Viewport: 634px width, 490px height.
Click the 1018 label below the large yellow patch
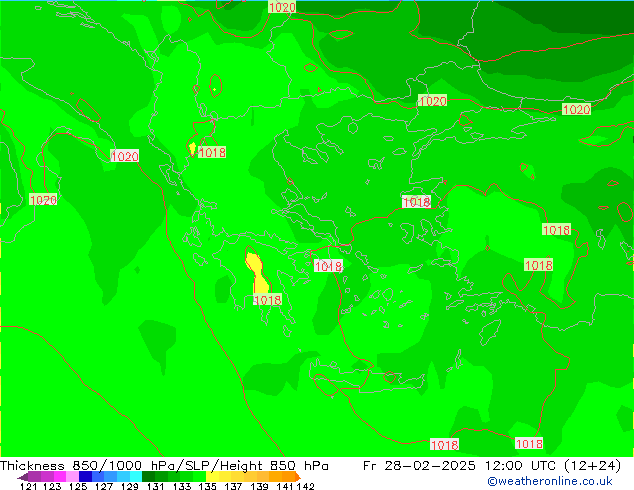click(267, 300)
